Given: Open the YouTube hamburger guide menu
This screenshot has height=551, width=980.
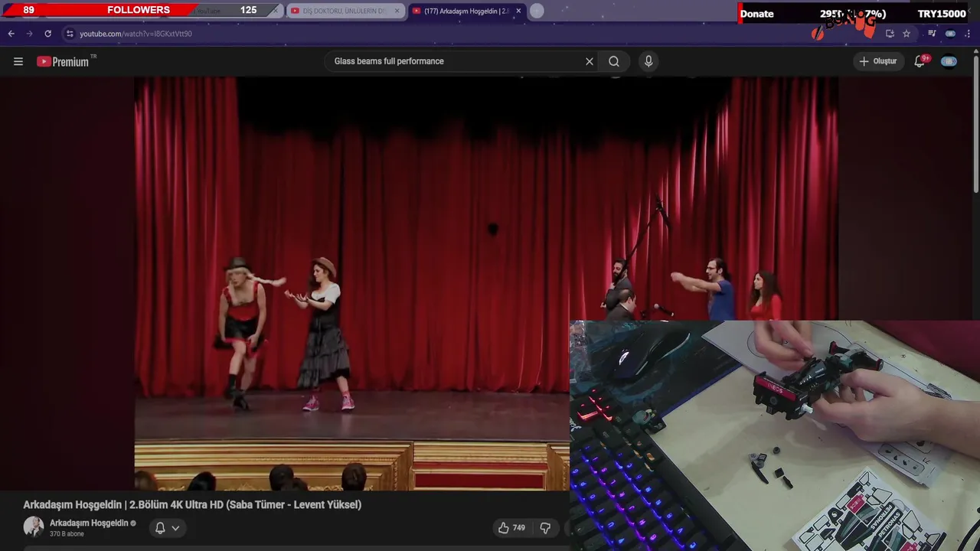Looking at the screenshot, I should (x=18, y=61).
